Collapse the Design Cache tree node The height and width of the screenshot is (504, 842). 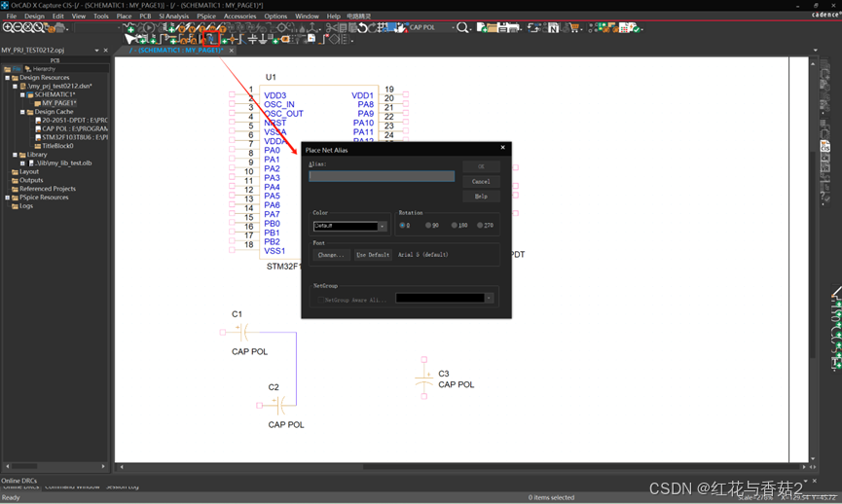[22, 112]
